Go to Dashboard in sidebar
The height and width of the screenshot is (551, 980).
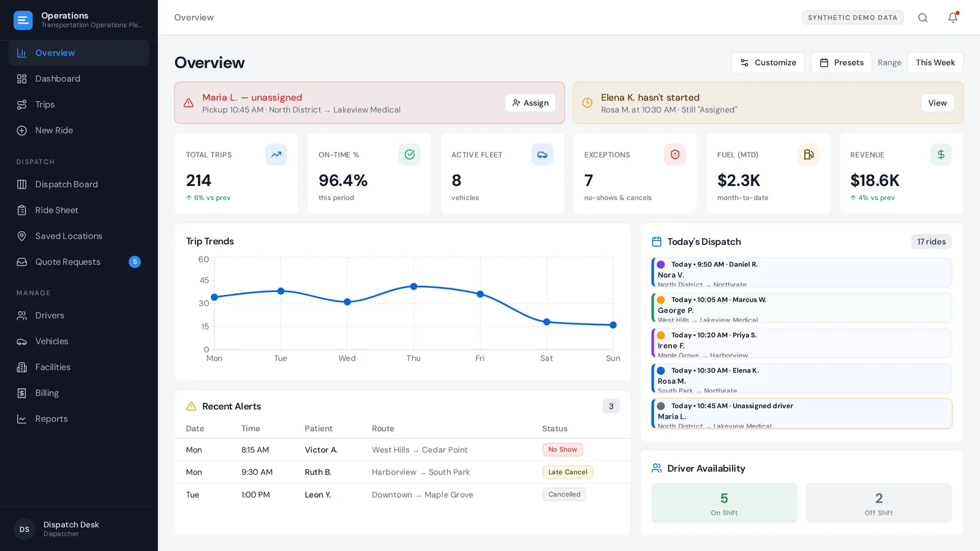point(79,79)
